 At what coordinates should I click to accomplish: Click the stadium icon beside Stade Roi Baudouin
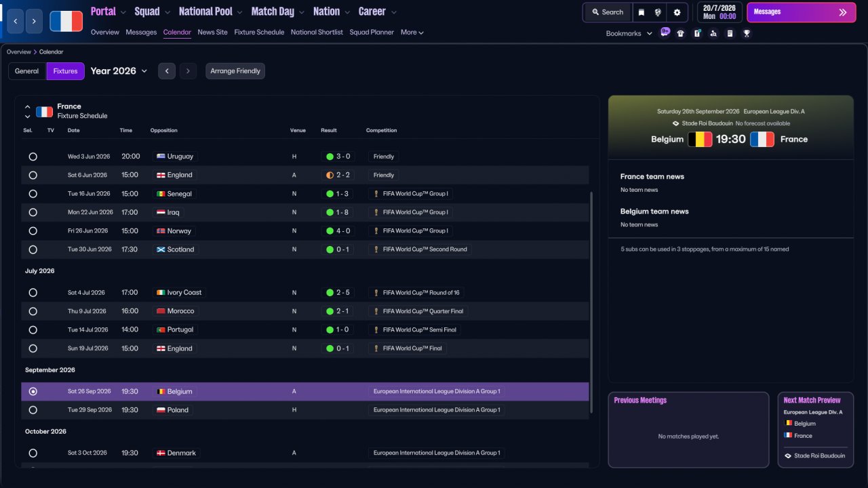tap(675, 123)
